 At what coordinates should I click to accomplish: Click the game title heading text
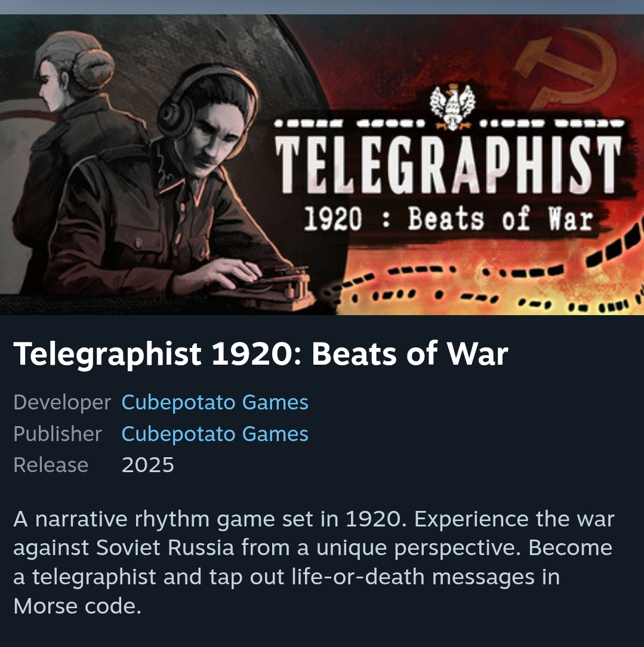[x=261, y=354]
